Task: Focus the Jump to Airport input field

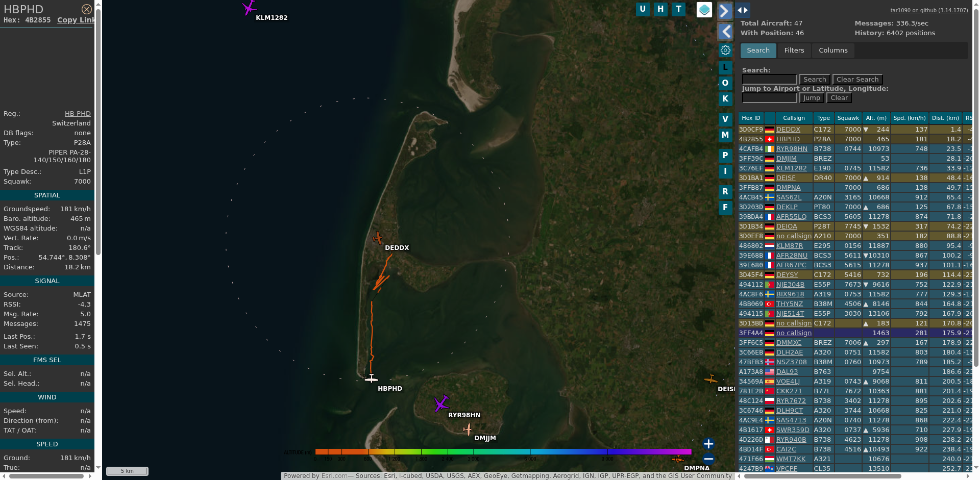Action: [x=769, y=98]
